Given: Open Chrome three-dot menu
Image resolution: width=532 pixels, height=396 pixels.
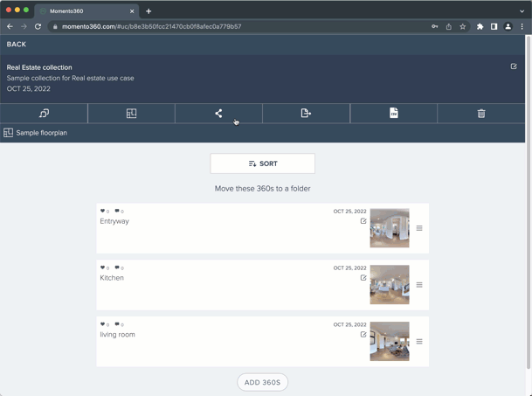Looking at the screenshot, I should [522, 26].
